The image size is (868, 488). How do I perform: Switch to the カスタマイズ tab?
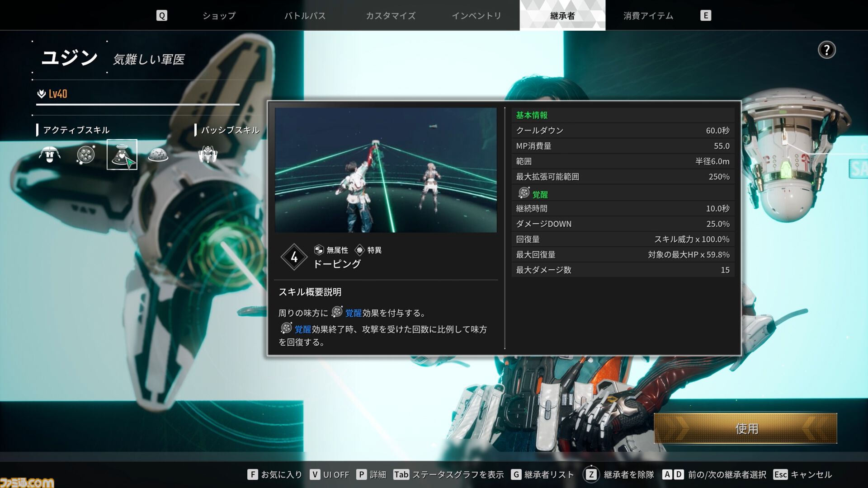(x=391, y=15)
